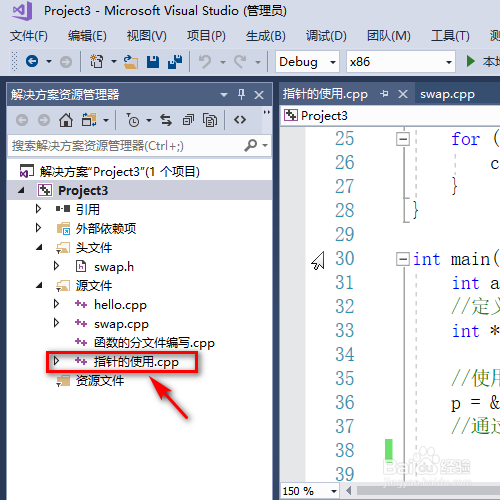
Task: Close the 指针的使用.cpp editor tab
Action: 403,94
